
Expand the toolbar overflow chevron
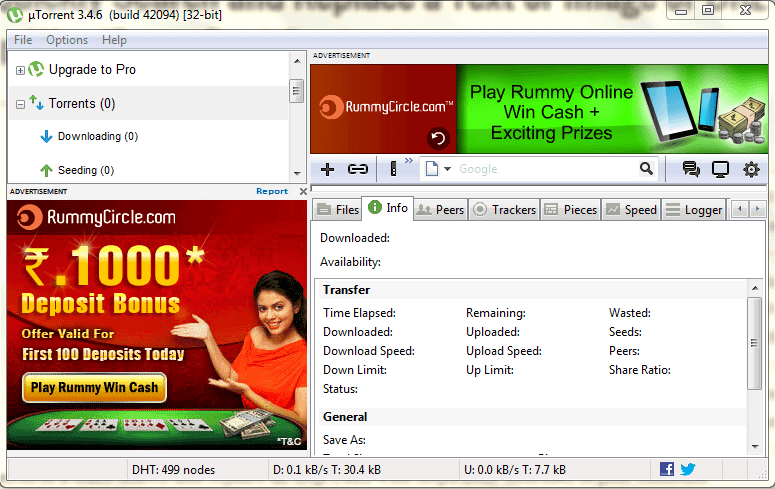[409, 161]
